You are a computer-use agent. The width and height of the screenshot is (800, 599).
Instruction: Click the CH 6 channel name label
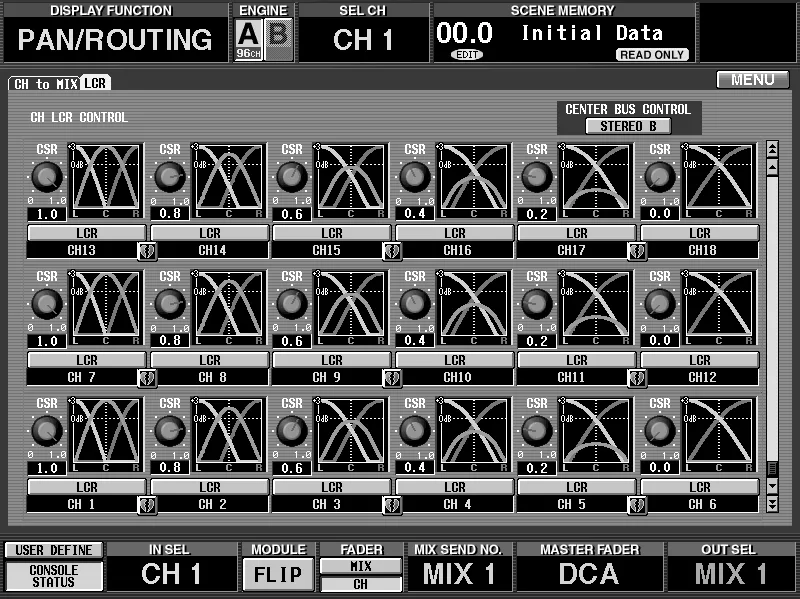(x=703, y=505)
